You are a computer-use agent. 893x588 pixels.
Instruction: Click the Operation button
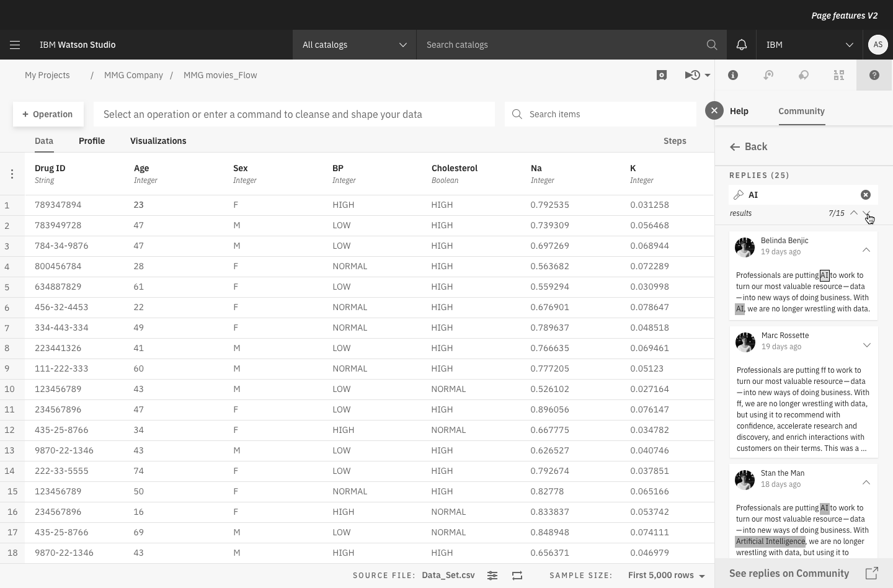tap(48, 114)
